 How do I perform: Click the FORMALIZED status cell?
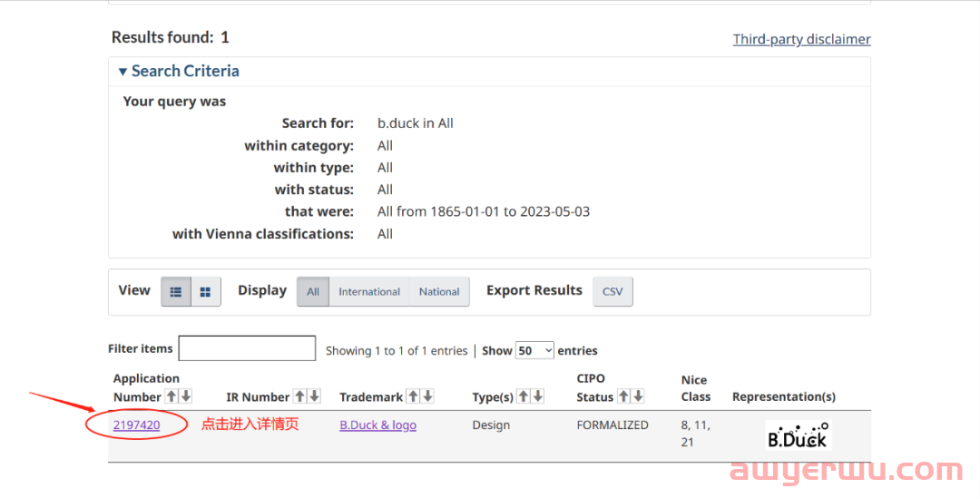click(612, 425)
